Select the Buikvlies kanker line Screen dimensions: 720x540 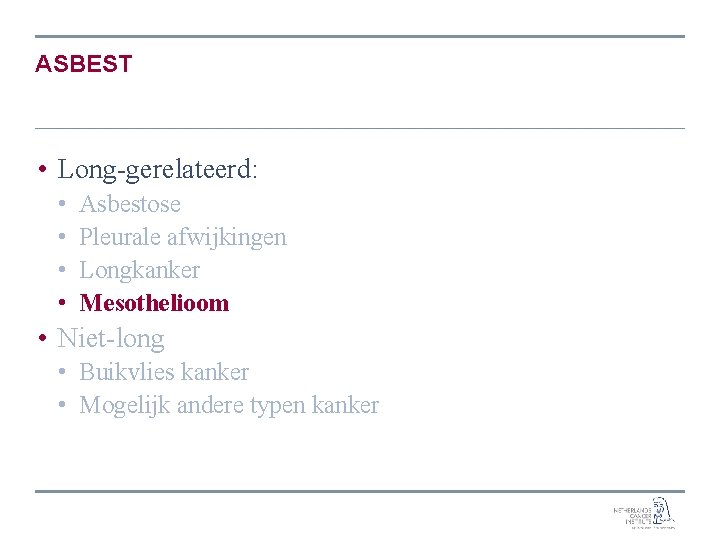(164, 372)
